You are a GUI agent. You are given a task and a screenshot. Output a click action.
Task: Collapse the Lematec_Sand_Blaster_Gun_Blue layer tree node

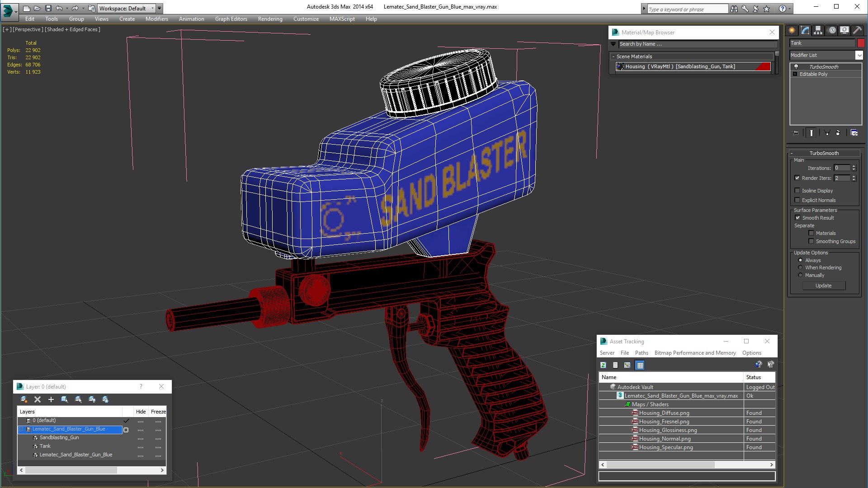pos(21,429)
